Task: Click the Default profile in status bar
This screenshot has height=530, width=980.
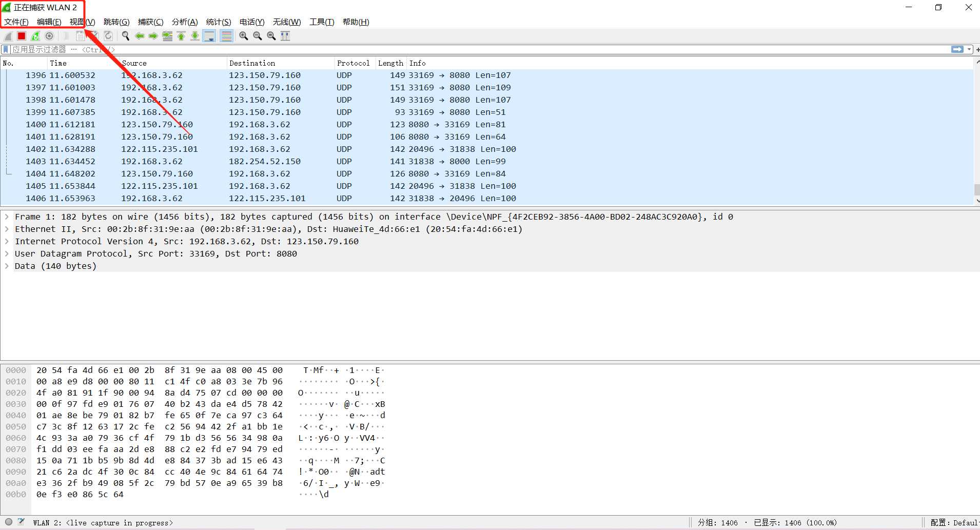Action: 954,523
